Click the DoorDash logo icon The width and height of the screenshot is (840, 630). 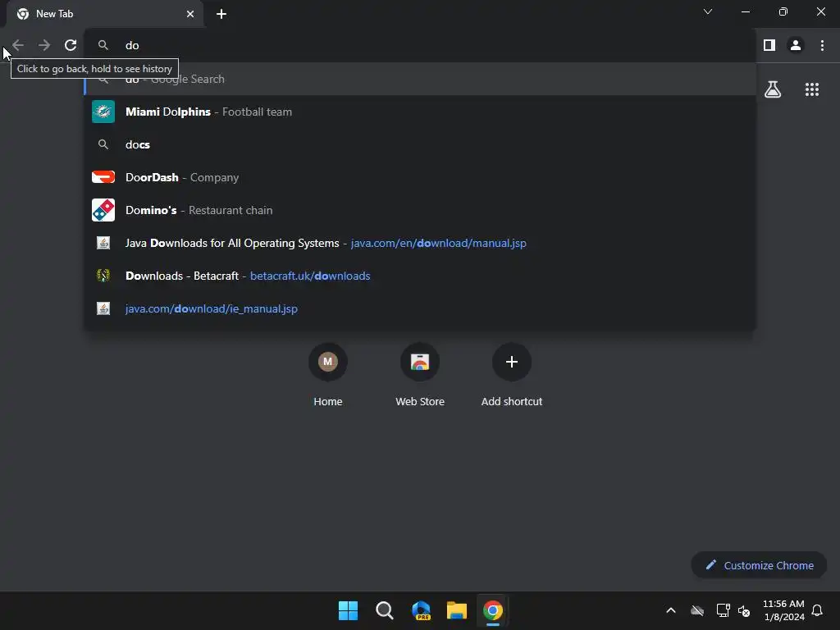click(x=103, y=177)
